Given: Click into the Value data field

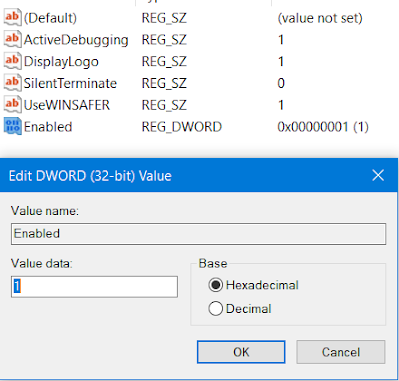Looking at the screenshot, I should coord(94,287).
